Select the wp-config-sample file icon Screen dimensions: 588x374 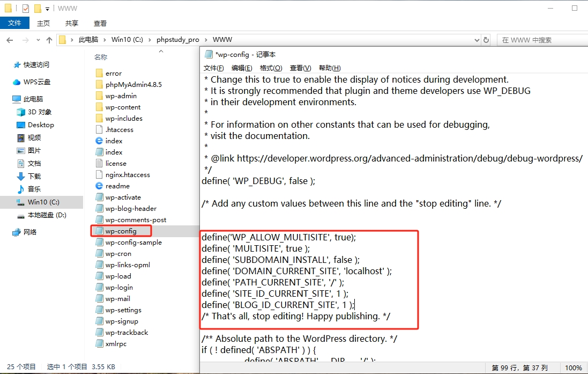pyautogui.click(x=99, y=242)
